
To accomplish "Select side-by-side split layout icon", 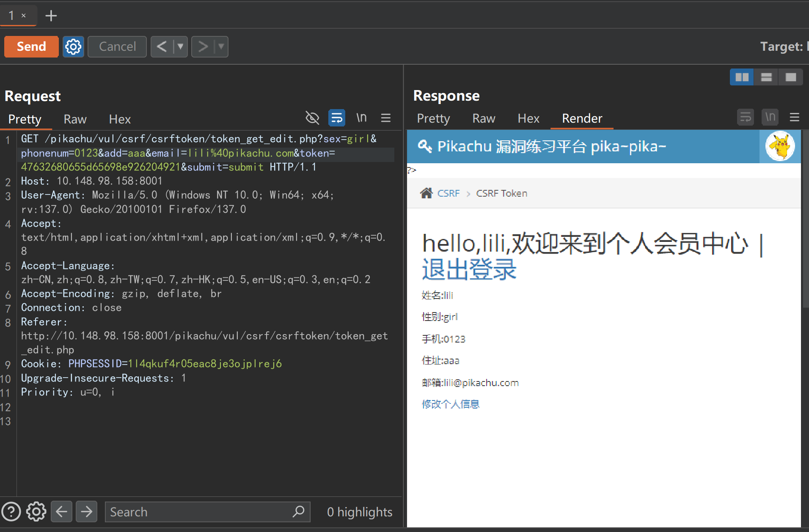I will coord(742,77).
